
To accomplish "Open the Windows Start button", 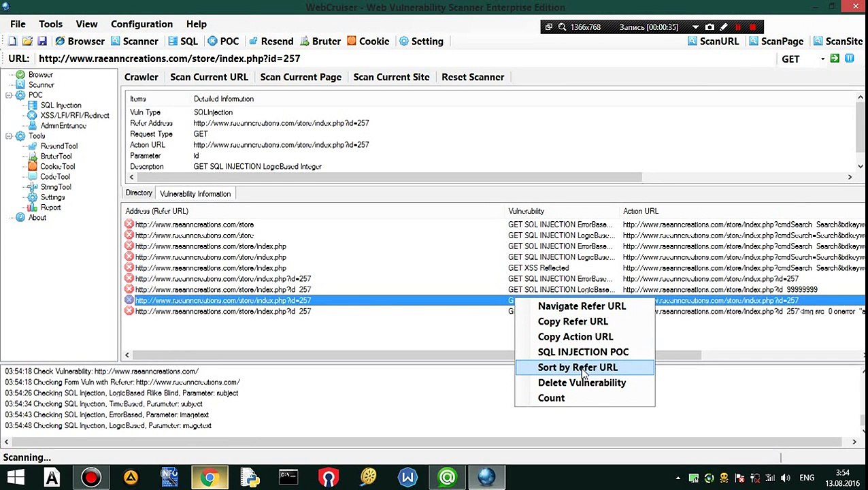I will click(15, 478).
